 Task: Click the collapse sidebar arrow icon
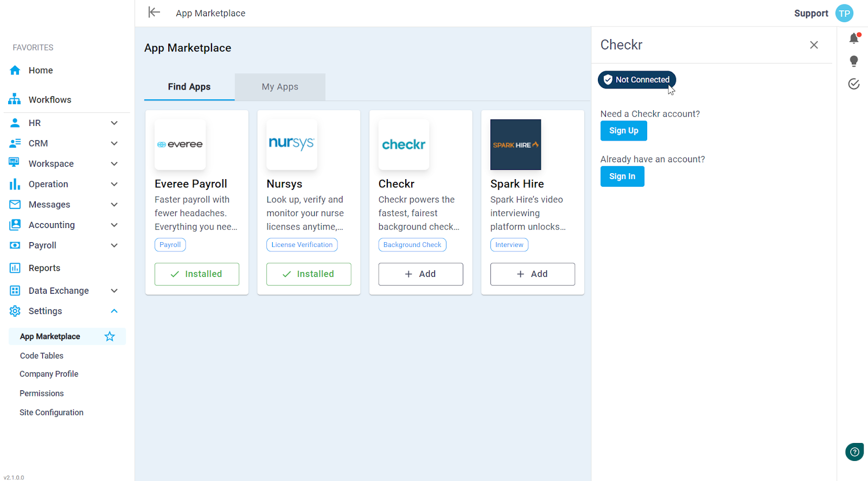point(154,12)
